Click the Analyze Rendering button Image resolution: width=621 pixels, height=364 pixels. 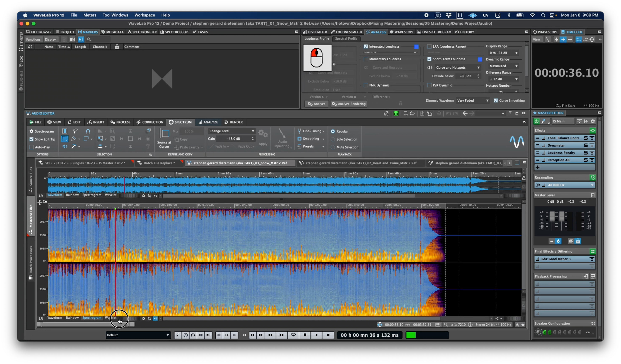[x=349, y=104]
